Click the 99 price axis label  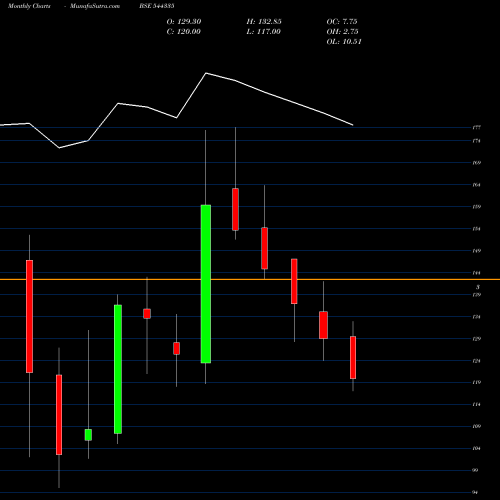pos(475,470)
